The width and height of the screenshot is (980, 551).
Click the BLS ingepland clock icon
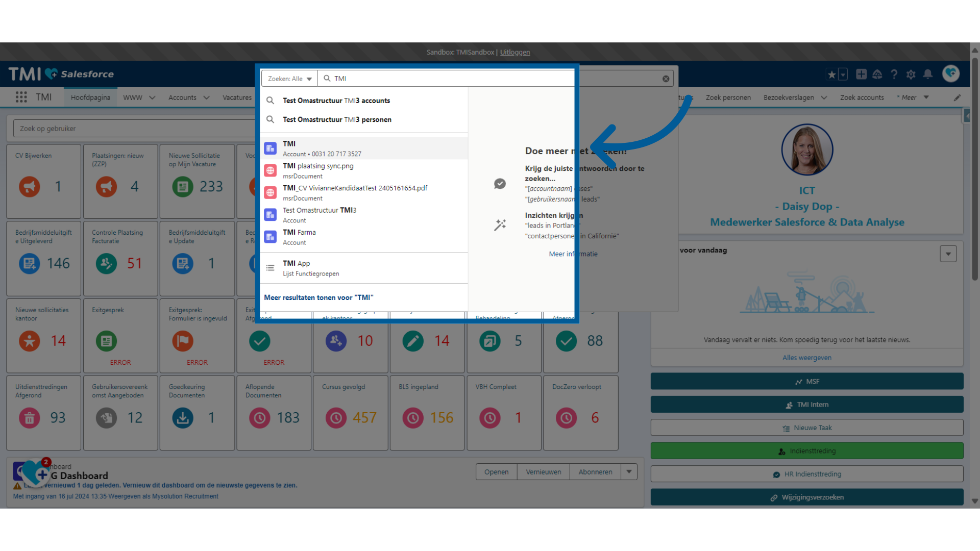tap(413, 418)
